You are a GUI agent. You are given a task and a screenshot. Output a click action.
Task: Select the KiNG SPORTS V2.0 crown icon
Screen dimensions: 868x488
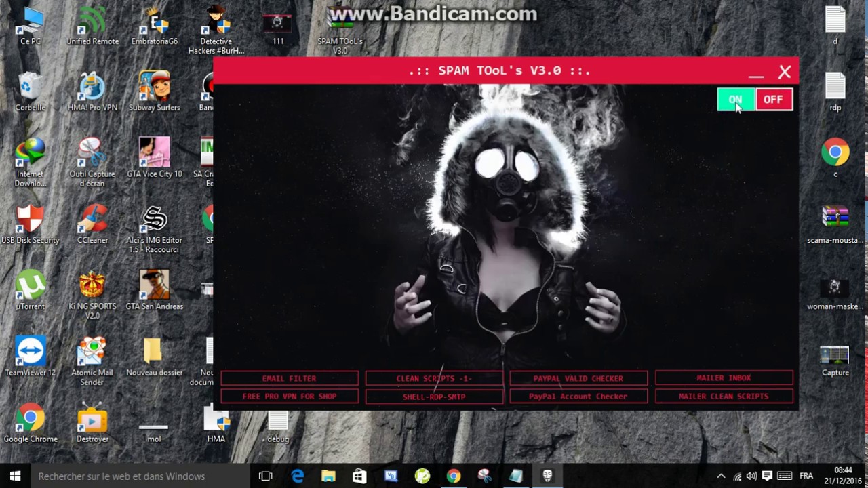tap(92, 295)
